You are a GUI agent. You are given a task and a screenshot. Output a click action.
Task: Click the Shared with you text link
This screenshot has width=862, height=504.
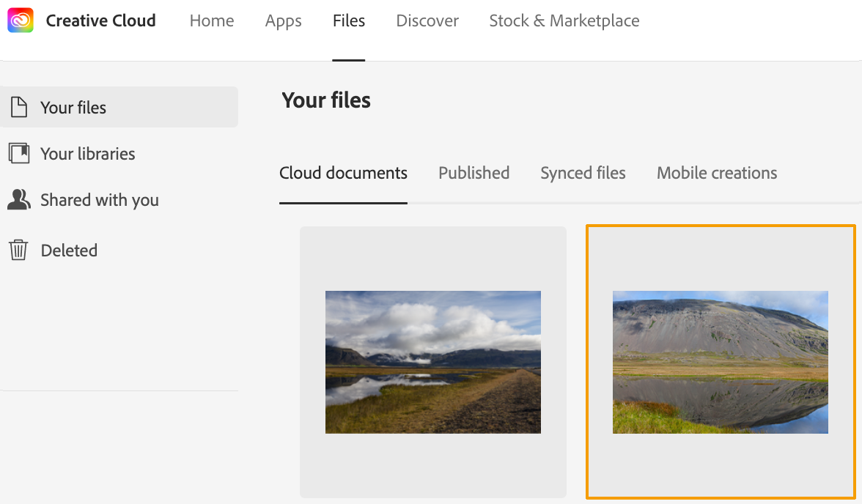point(100,200)
